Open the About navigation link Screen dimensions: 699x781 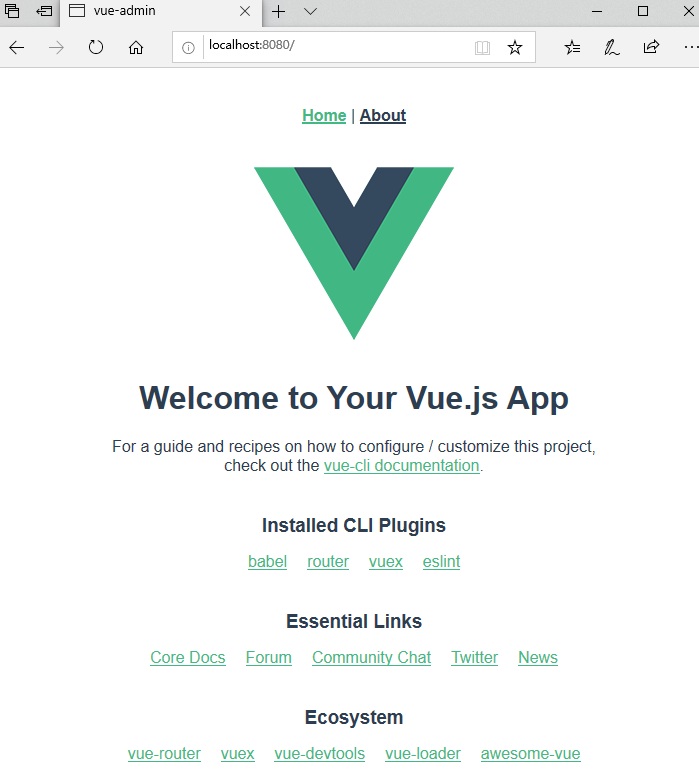tap(383, 116)
